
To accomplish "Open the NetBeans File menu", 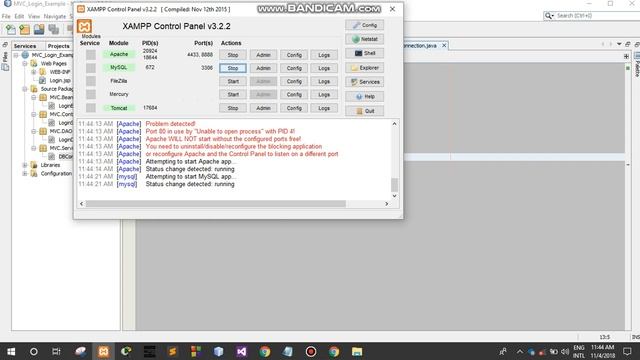I will 6,16.
